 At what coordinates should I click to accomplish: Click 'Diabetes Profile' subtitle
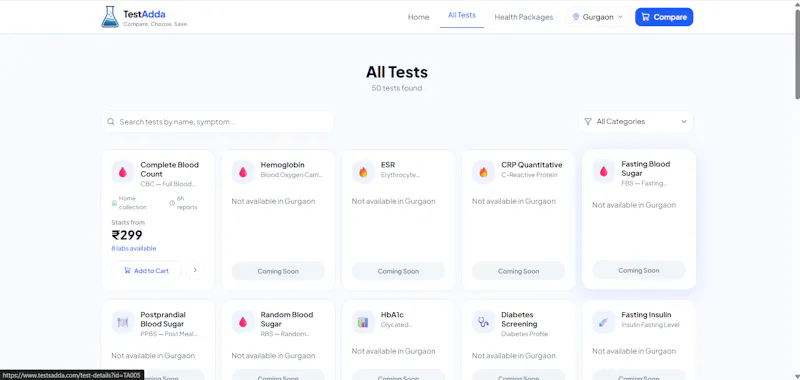524,334
